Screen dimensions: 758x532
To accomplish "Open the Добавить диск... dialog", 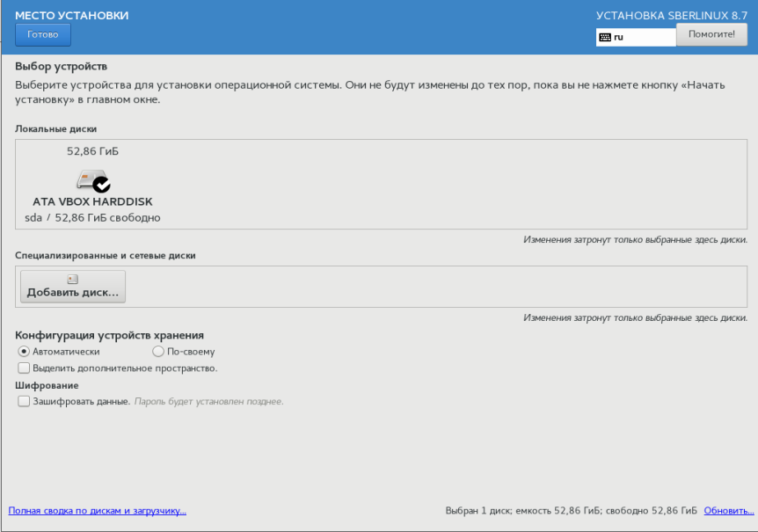I will point(73,287).
